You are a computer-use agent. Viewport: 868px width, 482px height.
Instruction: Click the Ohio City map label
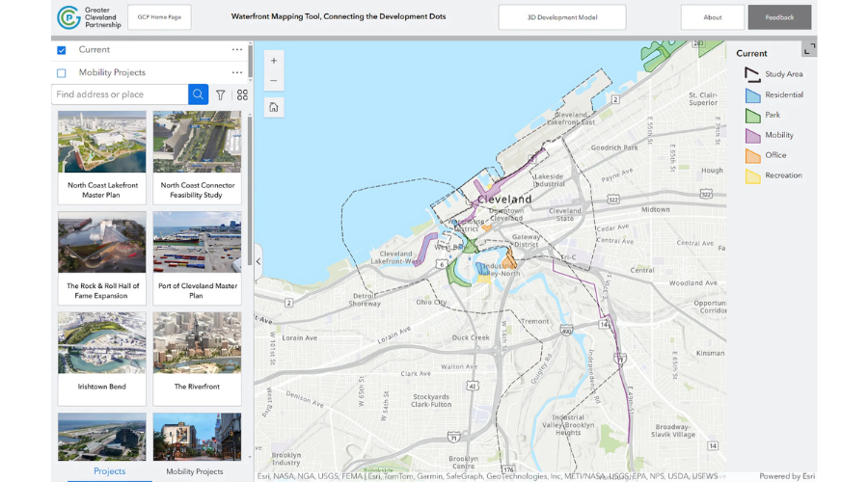click(x=431, y=302)
